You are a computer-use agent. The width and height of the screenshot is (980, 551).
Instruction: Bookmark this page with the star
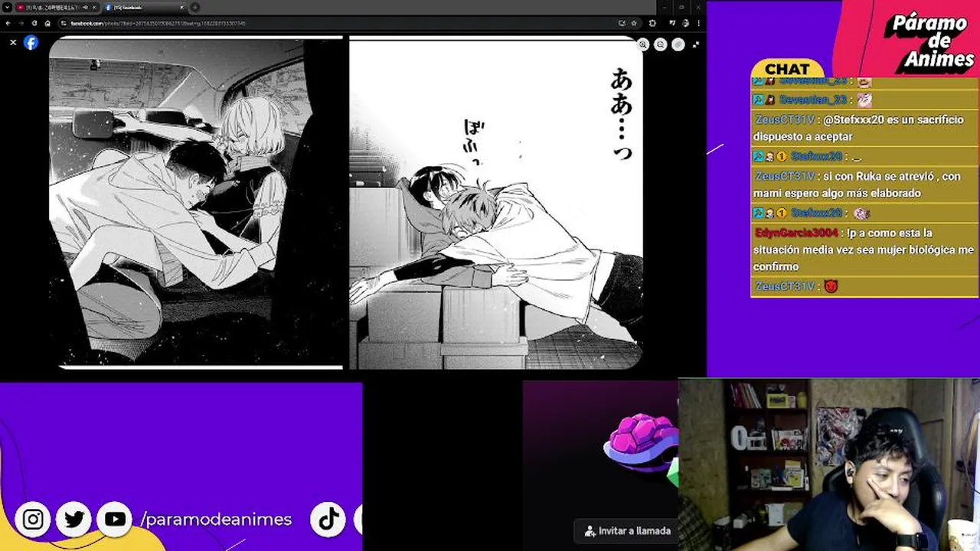click(633, 23)
